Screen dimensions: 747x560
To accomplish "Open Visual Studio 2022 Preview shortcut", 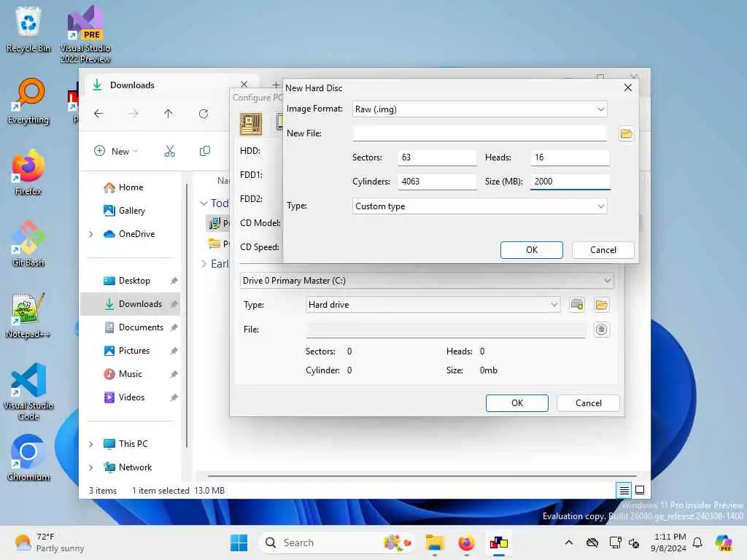I will (x=85, y=34).
